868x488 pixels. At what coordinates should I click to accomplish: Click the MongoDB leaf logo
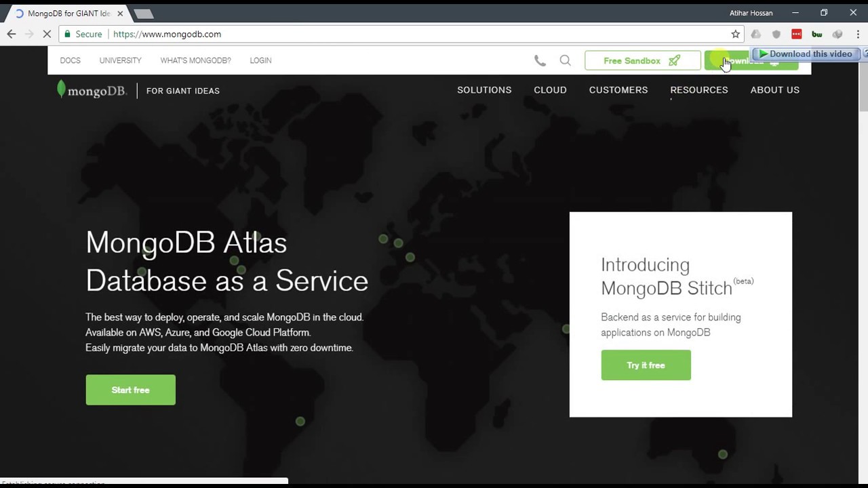(92, 89)
